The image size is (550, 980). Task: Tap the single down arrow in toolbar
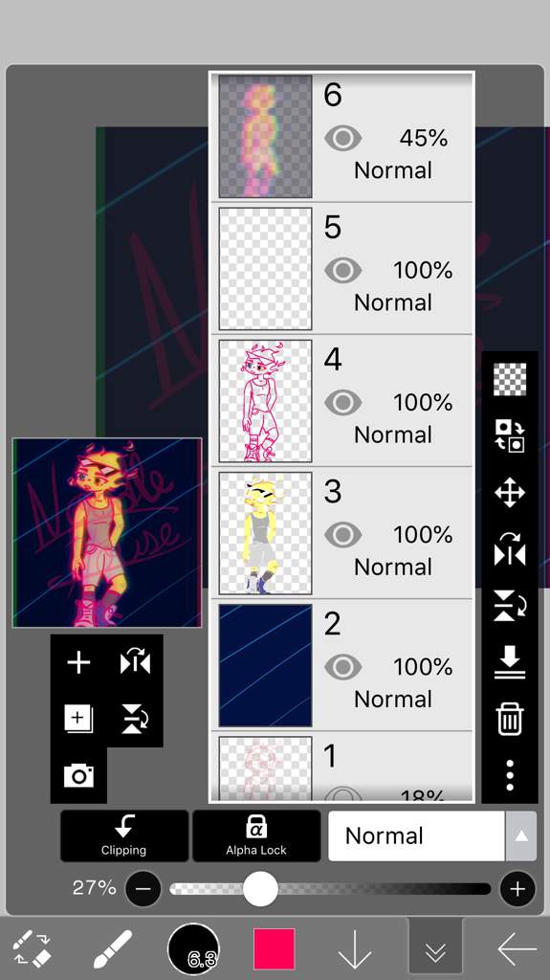355,950
